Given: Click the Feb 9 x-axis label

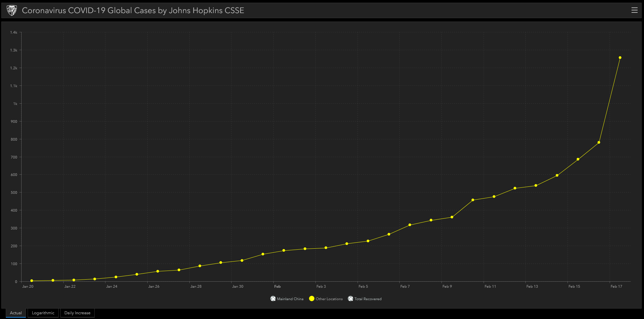Looking at the screenshot, I should [x=447, y=287].
